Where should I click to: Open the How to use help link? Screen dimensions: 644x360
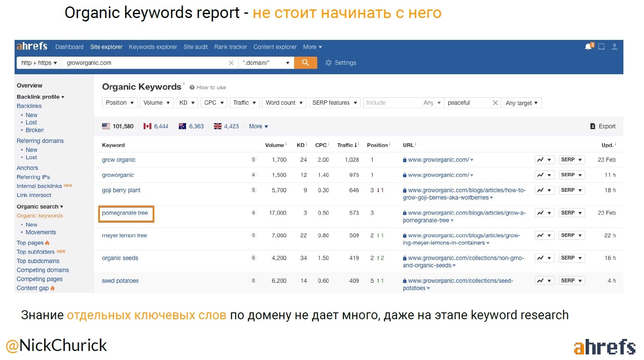tap(211, 88)
